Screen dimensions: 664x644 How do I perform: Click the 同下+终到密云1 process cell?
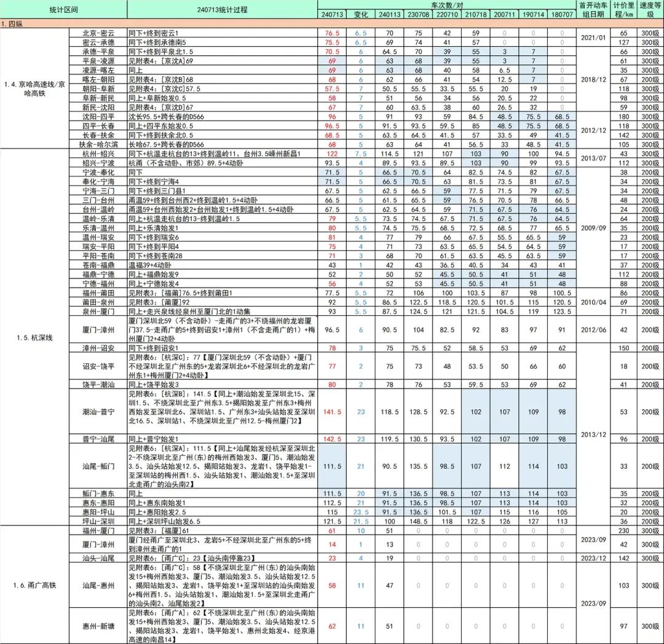(223, 33)
